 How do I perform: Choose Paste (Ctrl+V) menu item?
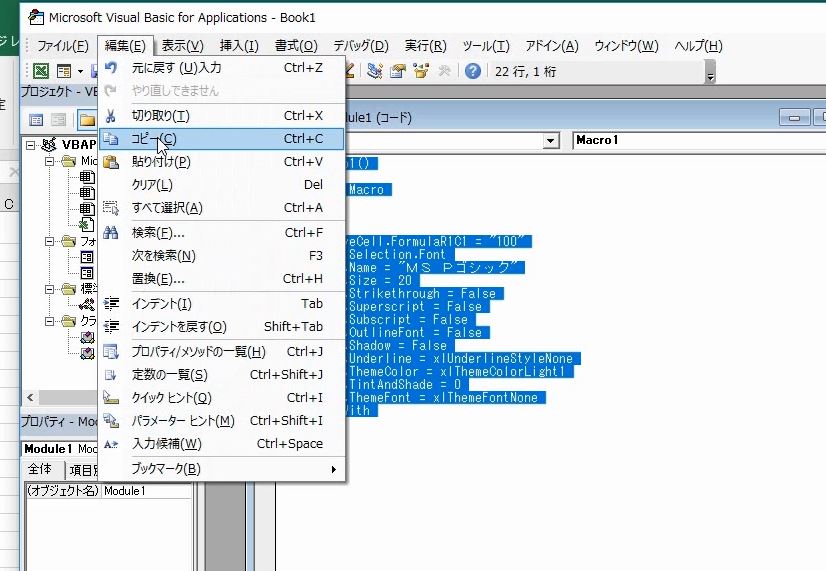pos(222,162)
